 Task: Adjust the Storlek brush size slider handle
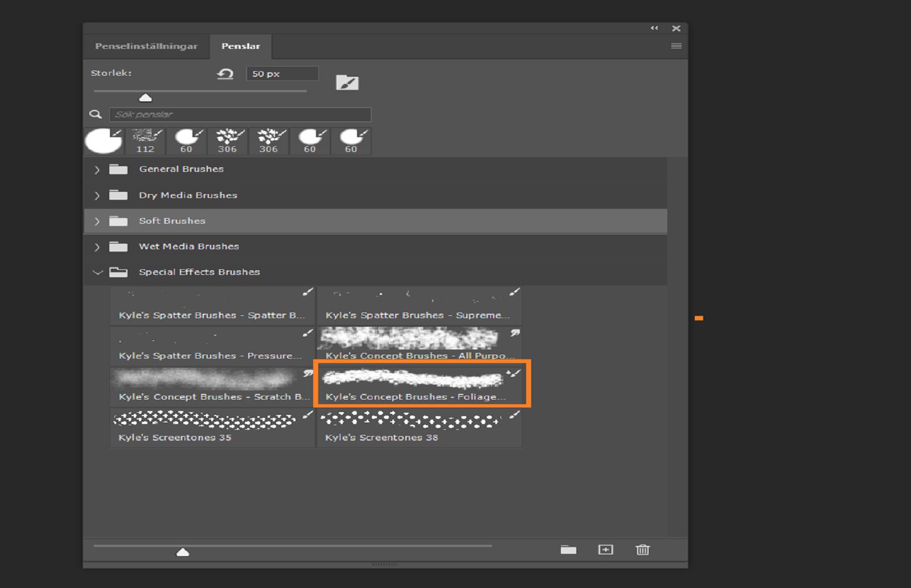tap(146, 97)
